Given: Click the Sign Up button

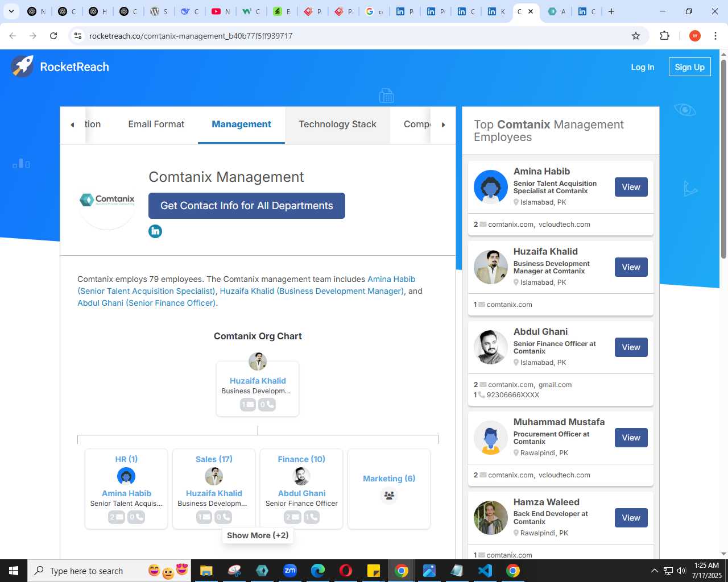Looking at the screenshot, I should click(x=689, y=67).
